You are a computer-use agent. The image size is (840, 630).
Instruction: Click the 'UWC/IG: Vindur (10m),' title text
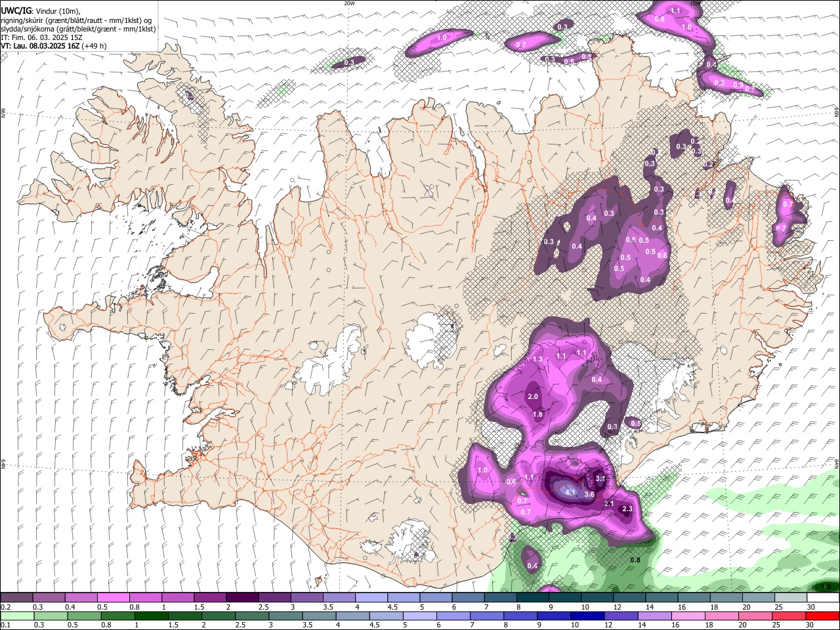[x=41, y=10]
